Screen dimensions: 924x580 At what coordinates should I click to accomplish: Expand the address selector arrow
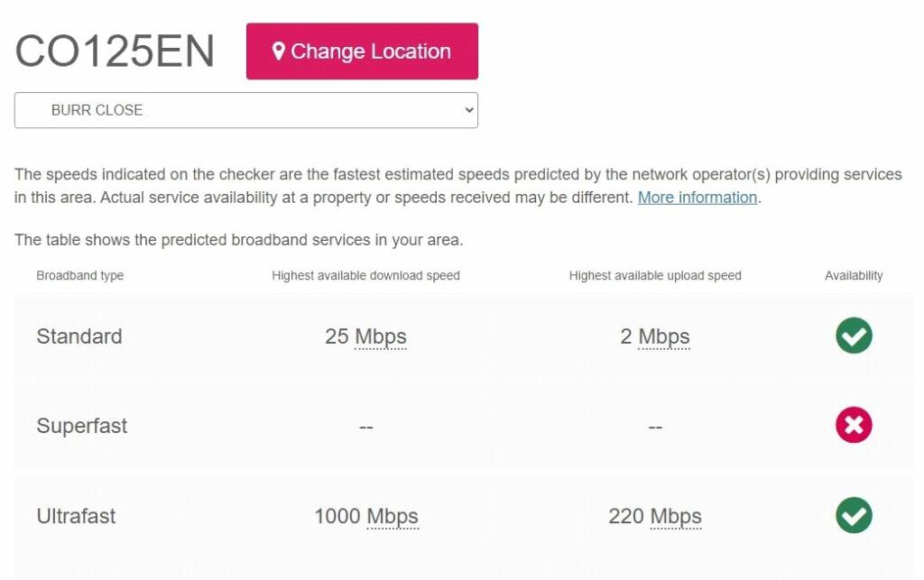coord(468,110)
